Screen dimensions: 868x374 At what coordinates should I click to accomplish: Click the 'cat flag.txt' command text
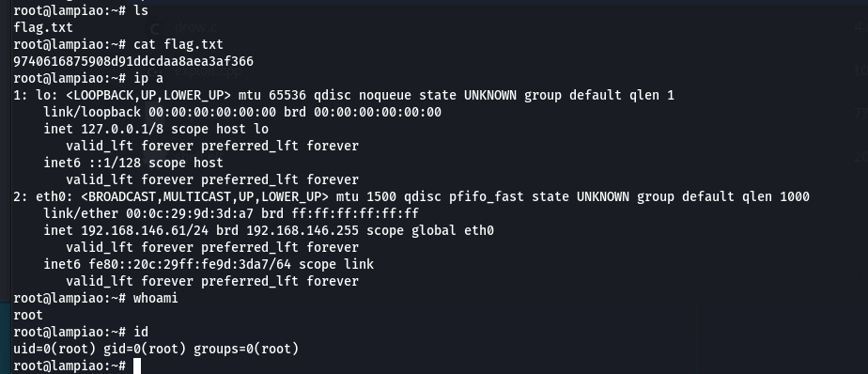(x=178, y=44)
